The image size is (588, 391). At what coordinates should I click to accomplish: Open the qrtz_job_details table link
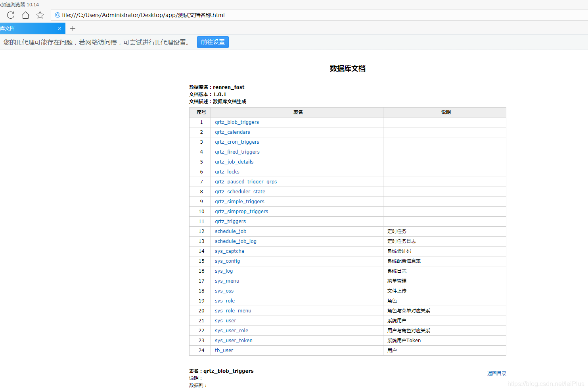234,162
